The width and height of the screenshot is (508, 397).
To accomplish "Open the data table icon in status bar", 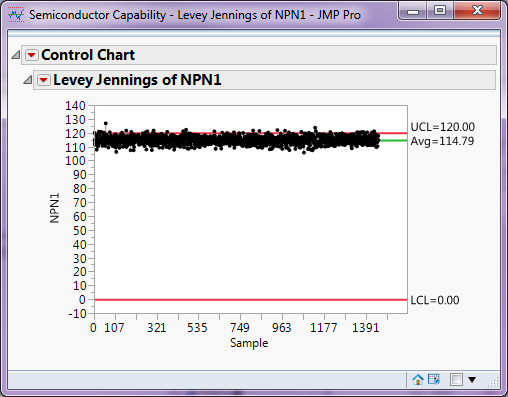I will (x=434, y=379).
